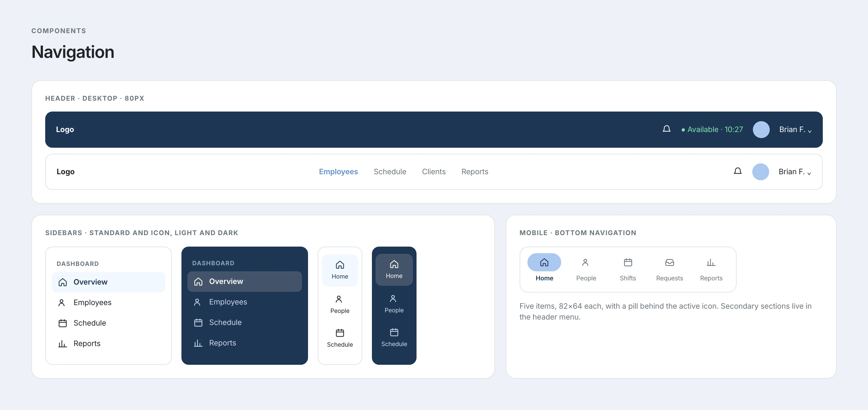The image size is (868, 410).
Task: Click the bell icon in the light header
Action: (x=737, y=171)
